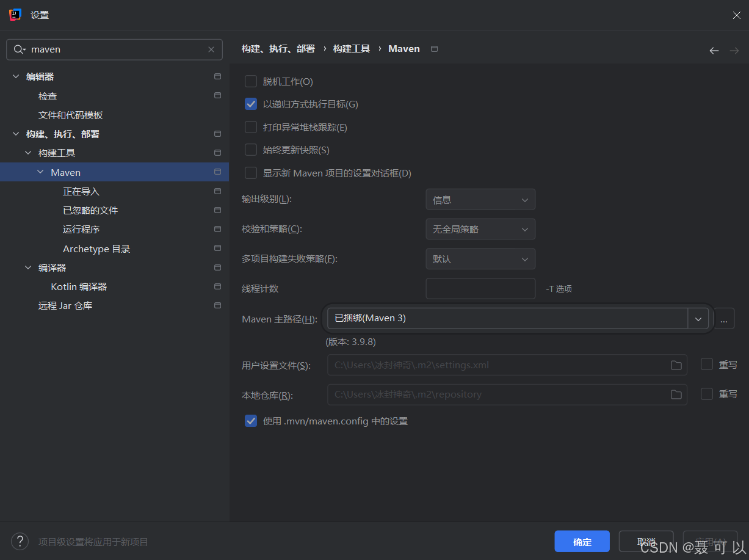Collapse the Maven tree node
Viewport: 749px width, 560px height.
[x=40, y=172]
